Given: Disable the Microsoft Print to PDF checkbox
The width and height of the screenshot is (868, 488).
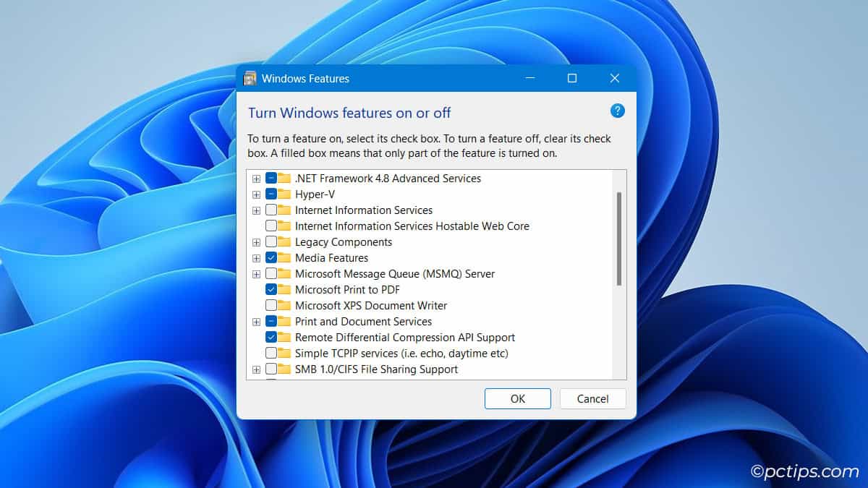Looking at the screenshot, I should (x=271, y=289).
